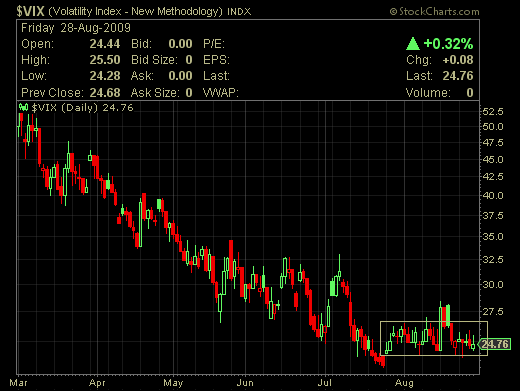This screenshot has width=520, height=391.
Task: Click the Bid Size value 0
Action: pos(189,60)
